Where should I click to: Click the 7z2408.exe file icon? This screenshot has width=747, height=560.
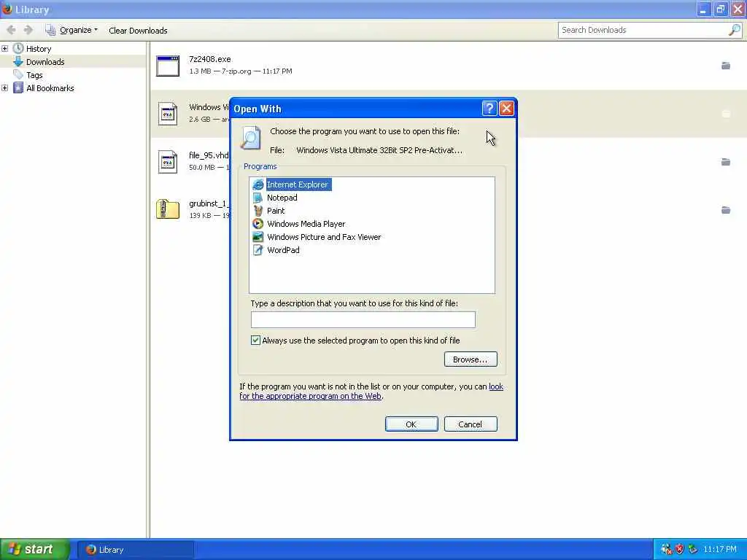[x=168, y=66]
